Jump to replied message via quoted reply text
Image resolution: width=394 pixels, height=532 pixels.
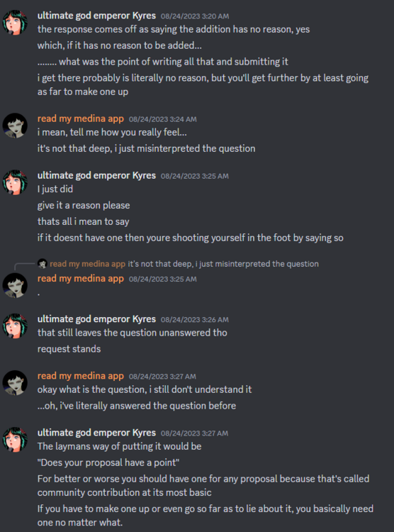[223, 264]
